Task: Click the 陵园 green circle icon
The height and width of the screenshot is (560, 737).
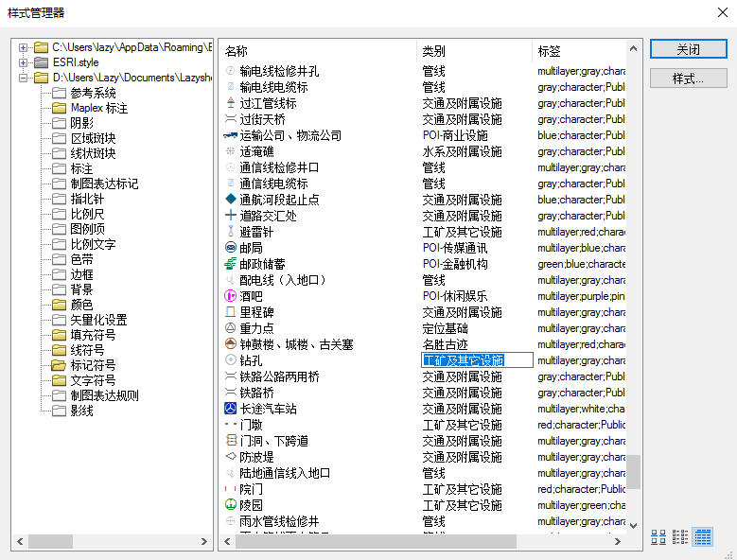Action: pos(230,504)
